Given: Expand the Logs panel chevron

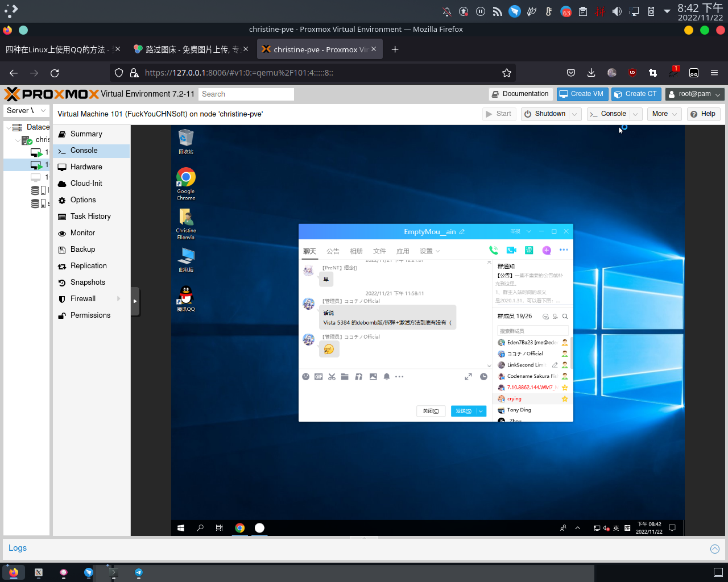Looking at the screenshot, I should [715, 549].
